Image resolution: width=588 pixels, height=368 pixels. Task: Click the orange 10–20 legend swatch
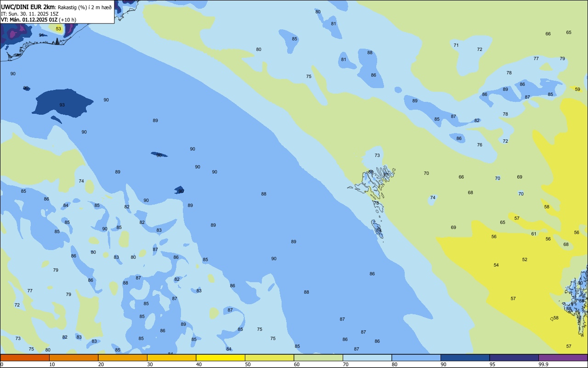(x=73, y=357)
